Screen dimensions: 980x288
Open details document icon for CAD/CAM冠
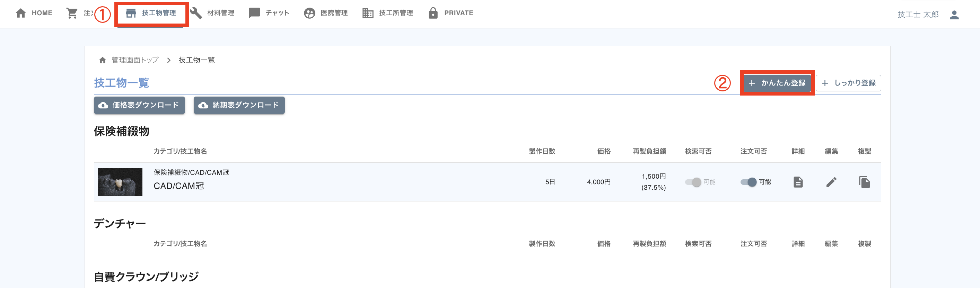click(x=798, y=182)
